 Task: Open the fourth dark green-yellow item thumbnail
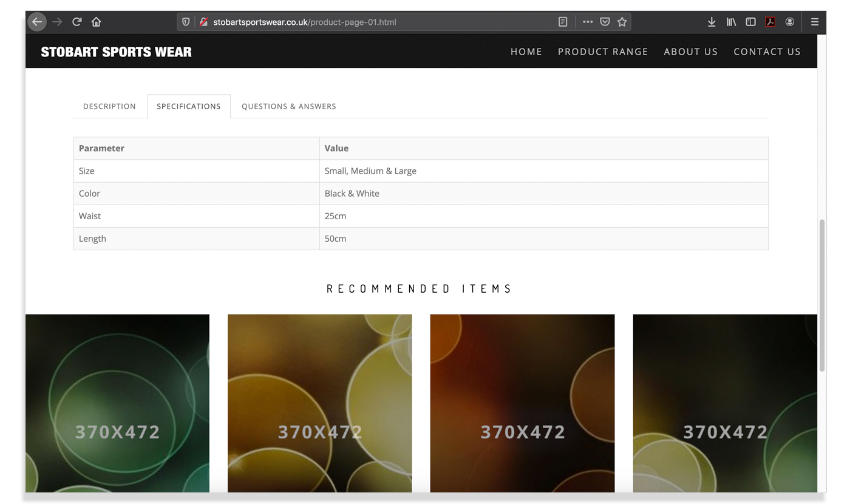click(725, 403)
